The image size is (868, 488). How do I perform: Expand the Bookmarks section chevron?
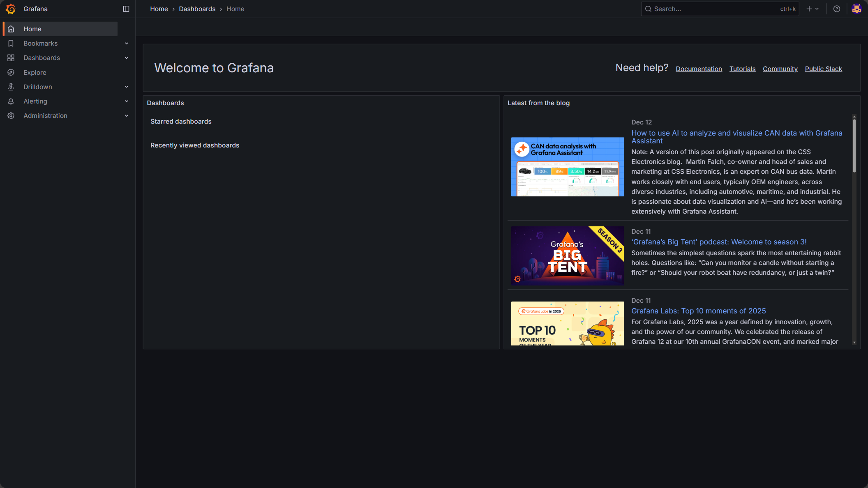pyautogui.click(x=127, y=43)
